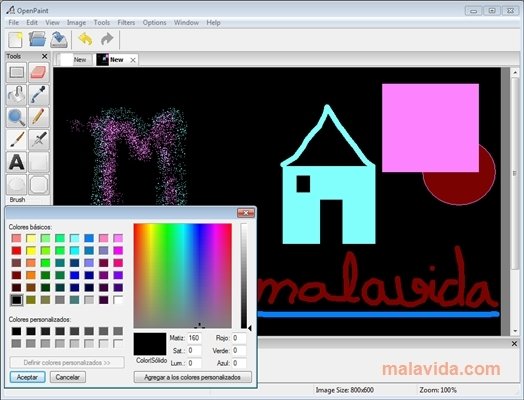Select the first custom color swatch

pos(16,331)
